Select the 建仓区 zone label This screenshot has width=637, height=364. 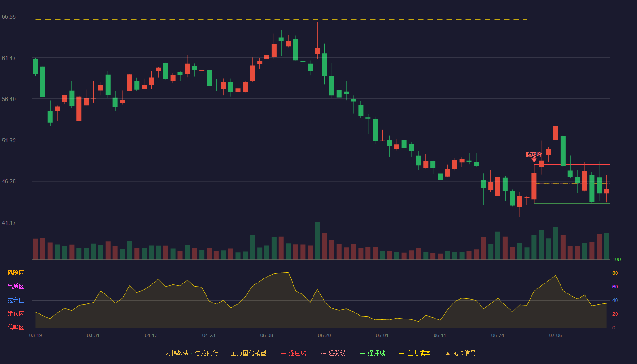pos(15,314)
